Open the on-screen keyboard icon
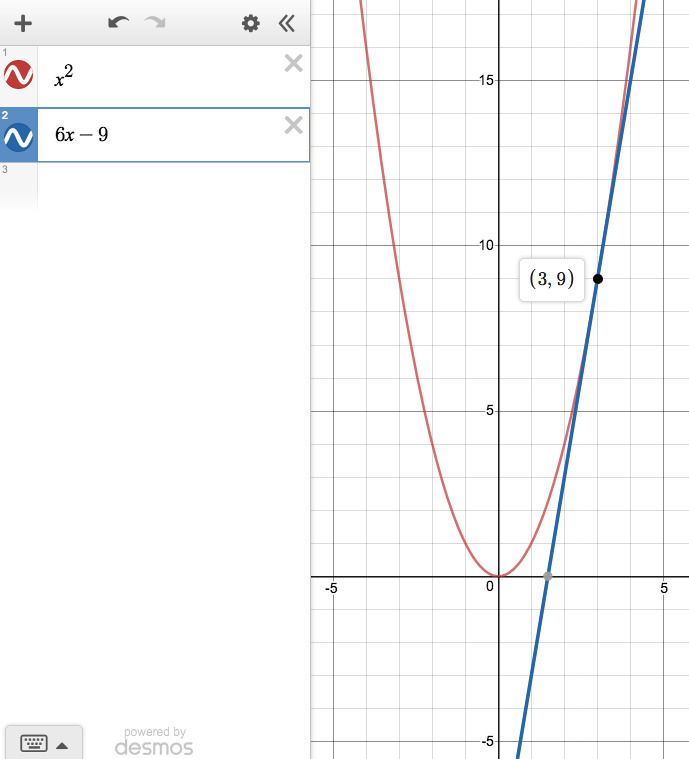The width and height of the screenshot is (689, 759). pos(34,742)
